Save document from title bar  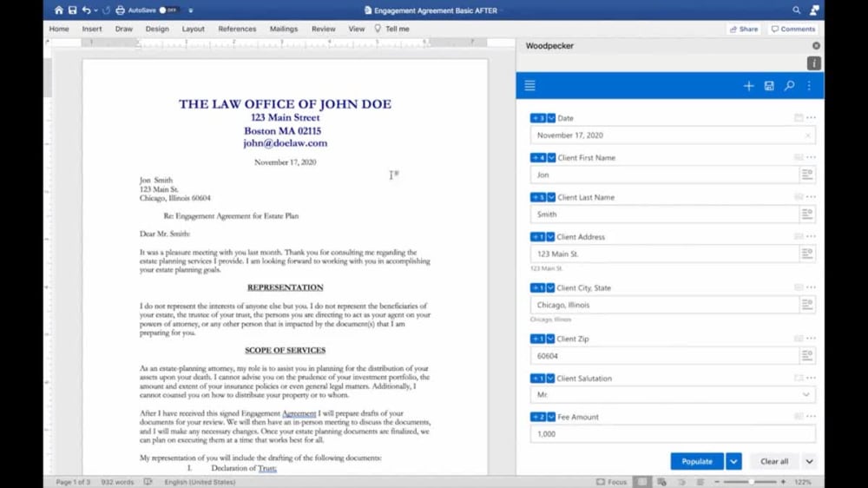point(72,10)
